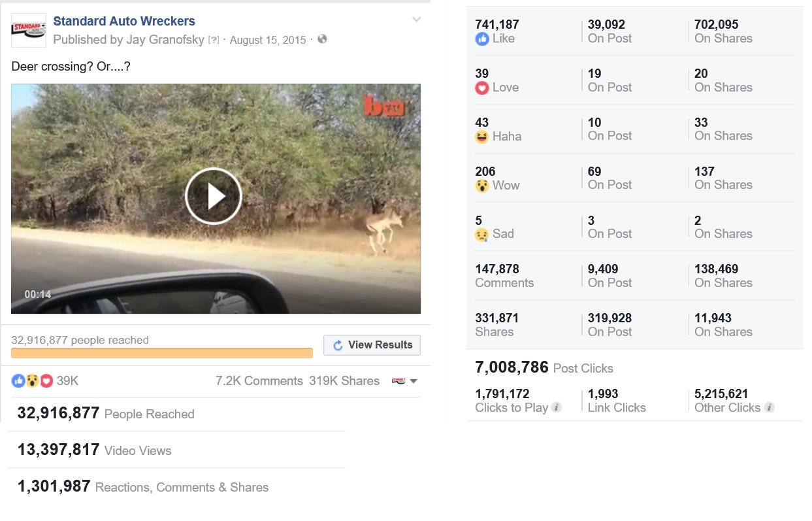812x521 pixels.
Task: Click the globe privacy icon after the date
Action: 321,40
